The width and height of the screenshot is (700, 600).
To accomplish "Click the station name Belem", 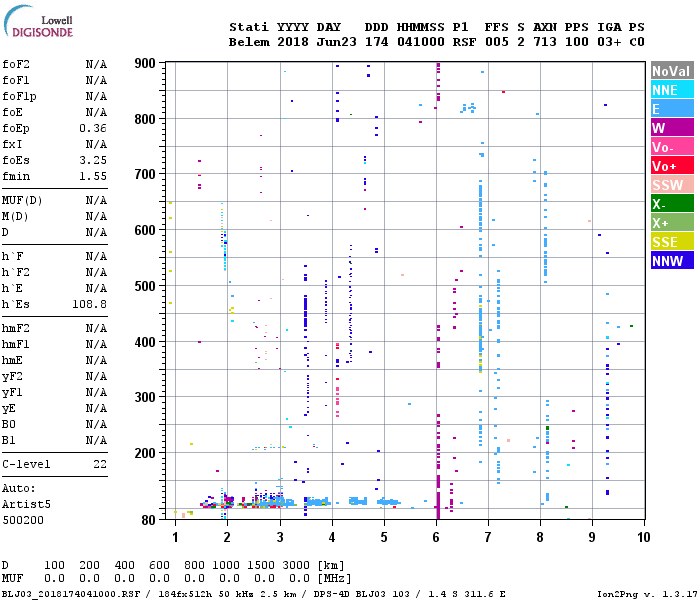I will pyautogui.click(x=249, y=42).
